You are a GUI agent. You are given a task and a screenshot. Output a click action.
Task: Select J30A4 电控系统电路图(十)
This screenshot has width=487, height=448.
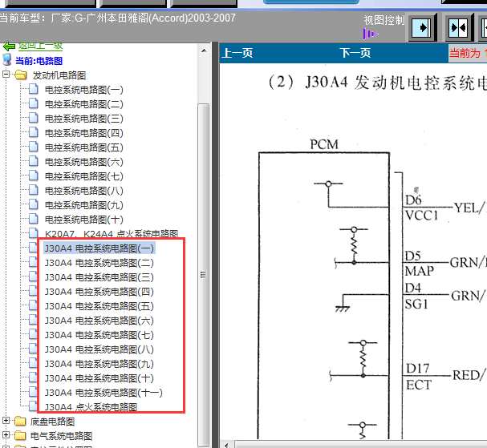coord(99,378)
